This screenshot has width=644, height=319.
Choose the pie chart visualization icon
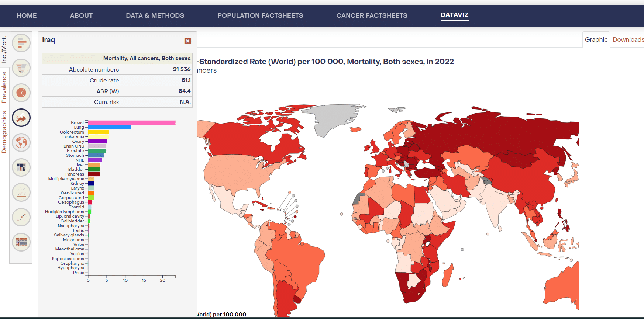pos(21,93)
